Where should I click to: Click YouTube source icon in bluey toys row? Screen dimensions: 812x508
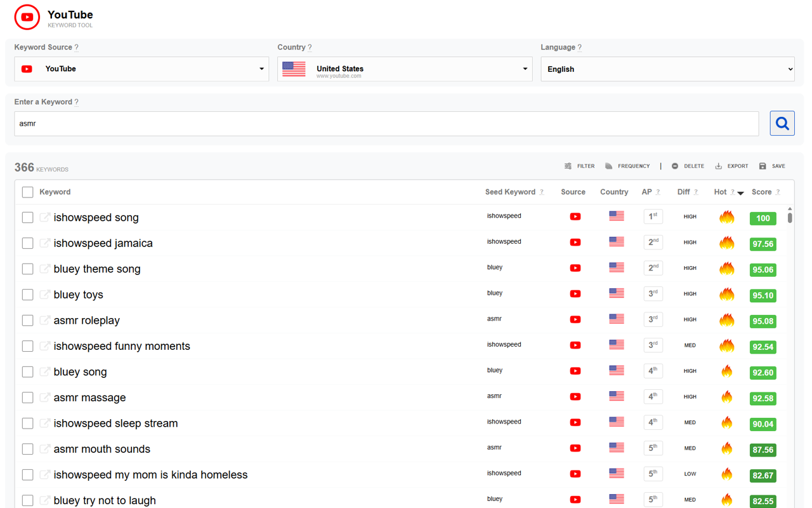tap(575, 293)
